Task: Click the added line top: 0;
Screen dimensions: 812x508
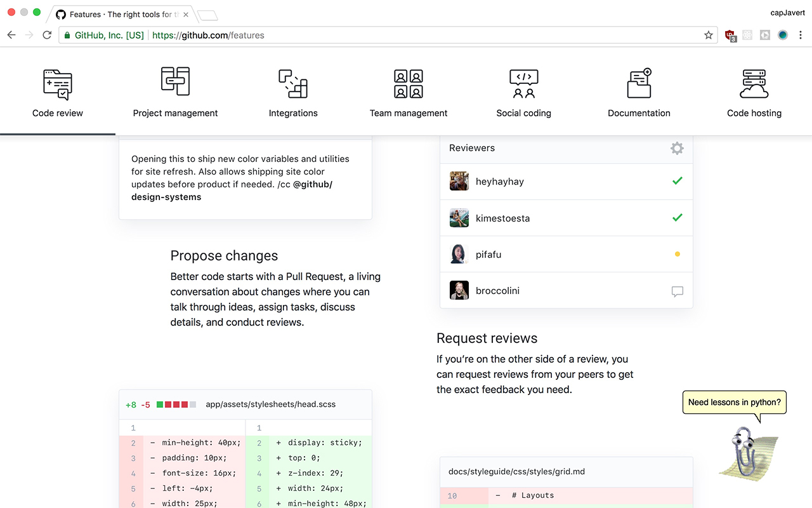Action: [x=309, y=458]
